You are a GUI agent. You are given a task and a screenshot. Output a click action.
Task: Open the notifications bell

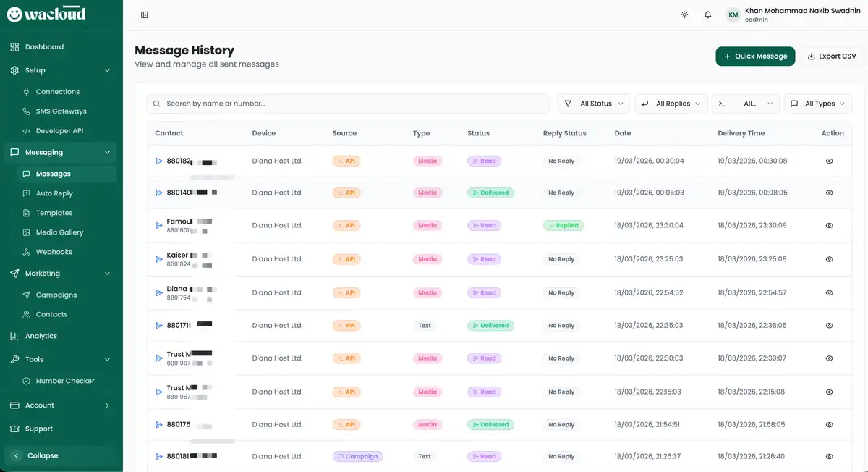pyautogui.click(x=708, y=15)
